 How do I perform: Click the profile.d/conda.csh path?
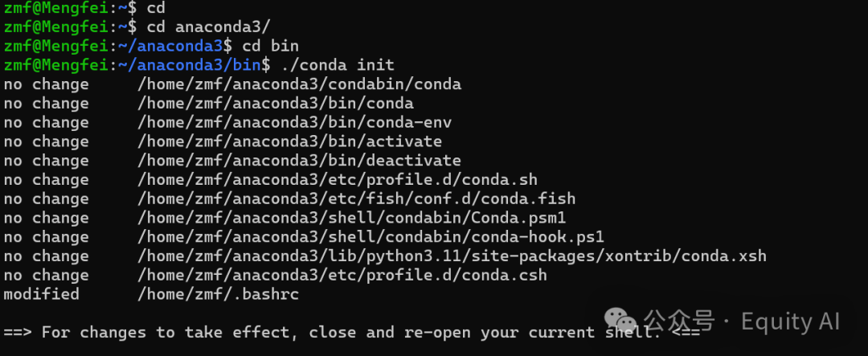[x=342, y=275]
